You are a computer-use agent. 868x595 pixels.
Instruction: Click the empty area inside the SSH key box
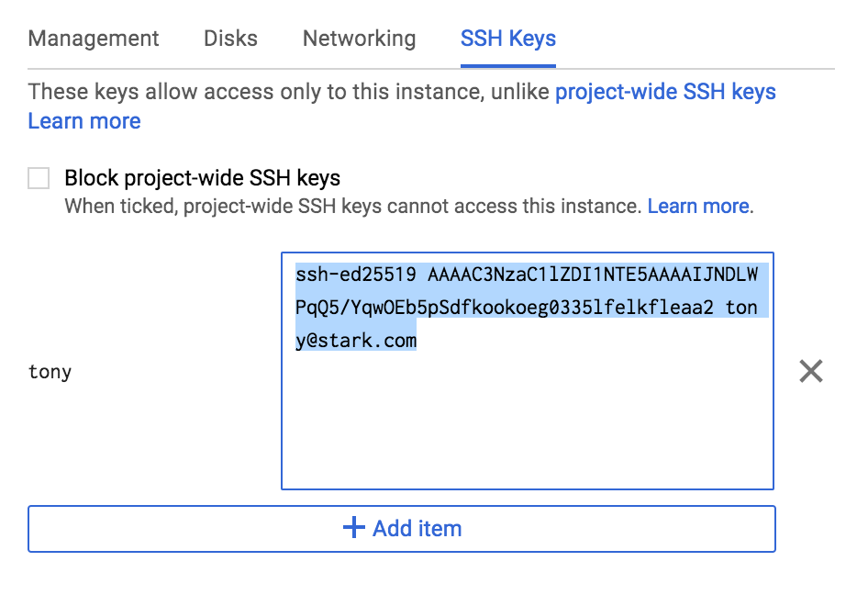(527, 422)
